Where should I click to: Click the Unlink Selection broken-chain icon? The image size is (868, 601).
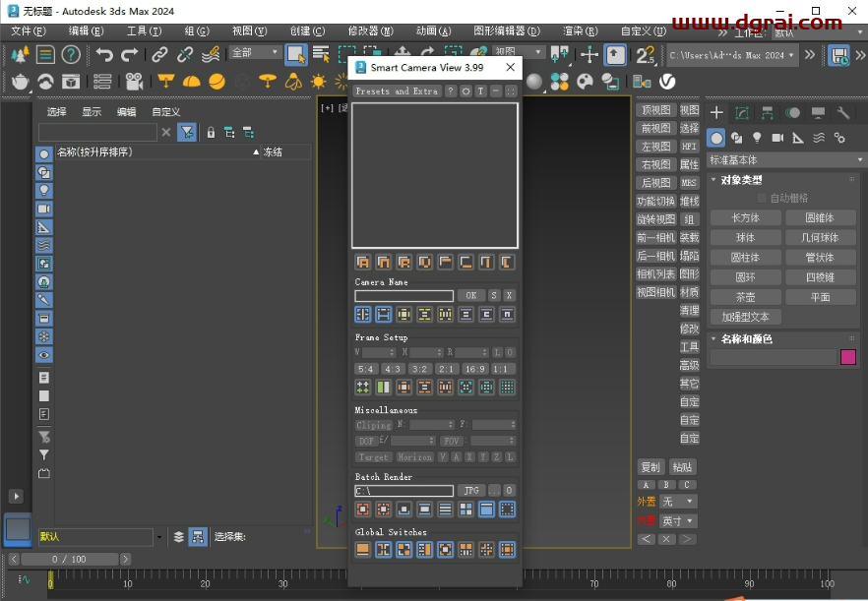click(x=185, y=54)
